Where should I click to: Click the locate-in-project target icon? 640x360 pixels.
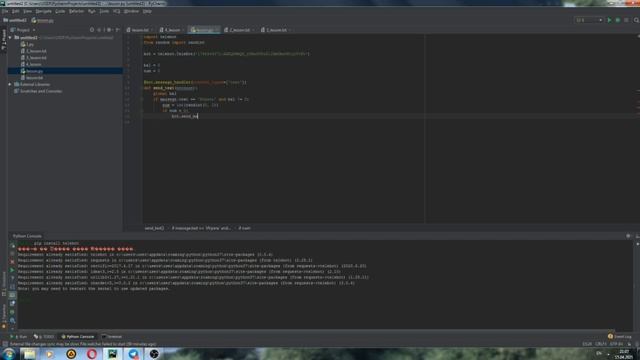point(92,30)
